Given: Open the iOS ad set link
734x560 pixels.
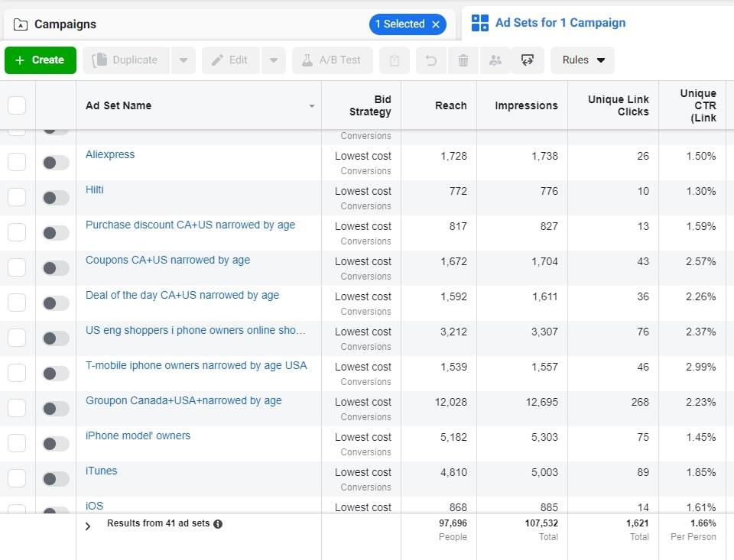Looking at the screenshot, I should pos(94,506).
